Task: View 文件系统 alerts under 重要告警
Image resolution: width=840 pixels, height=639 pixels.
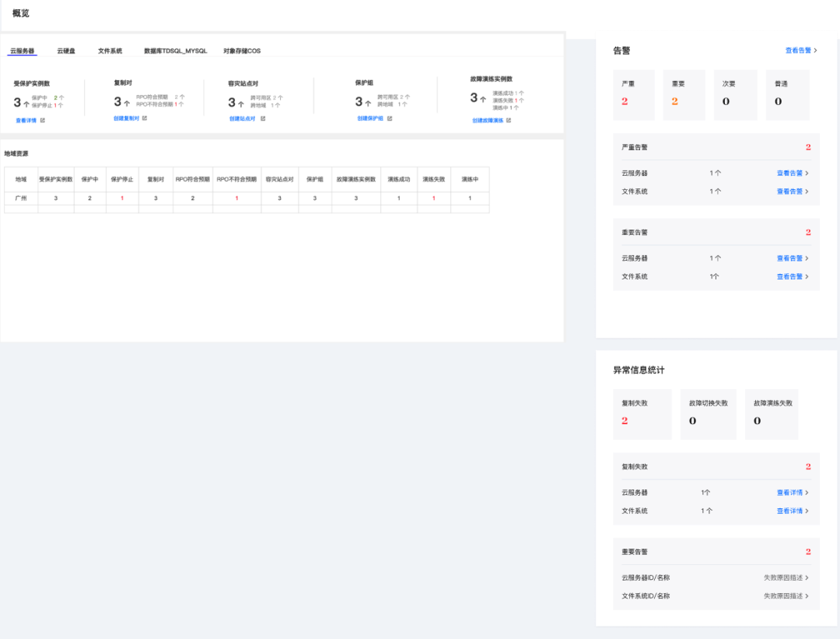Action: [789, 276]
